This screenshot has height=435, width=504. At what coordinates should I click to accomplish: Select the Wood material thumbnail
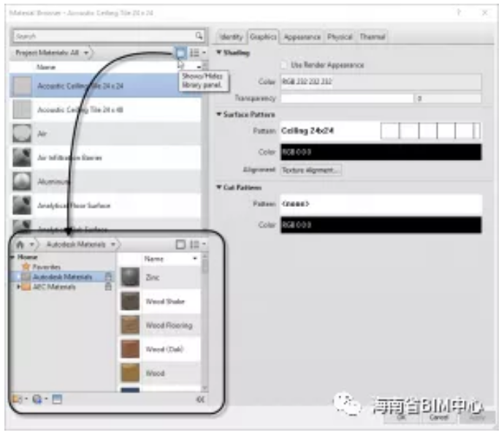click(x=130, y=373)
